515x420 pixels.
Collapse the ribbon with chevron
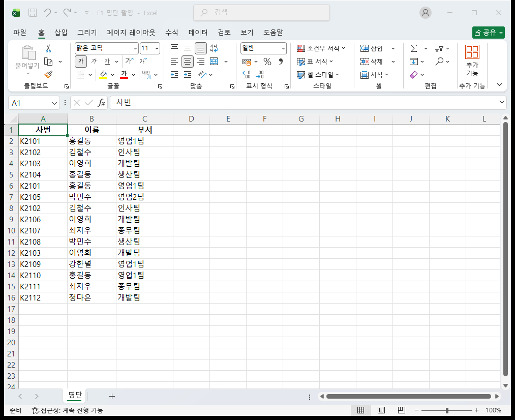[500, 85]
